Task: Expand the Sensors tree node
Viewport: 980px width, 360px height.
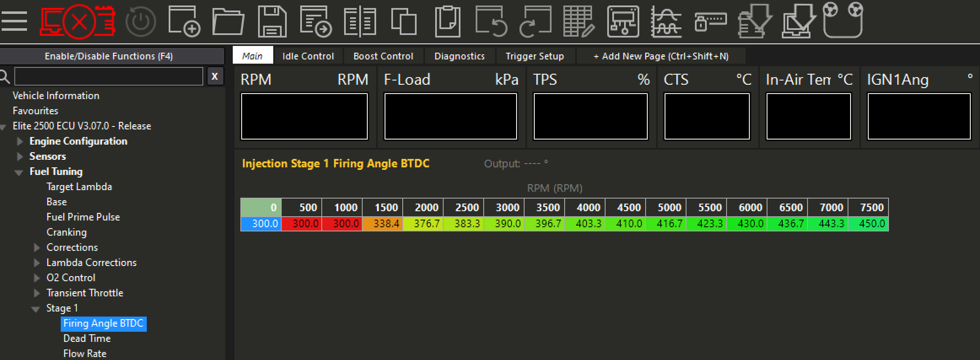Action: 20,156
